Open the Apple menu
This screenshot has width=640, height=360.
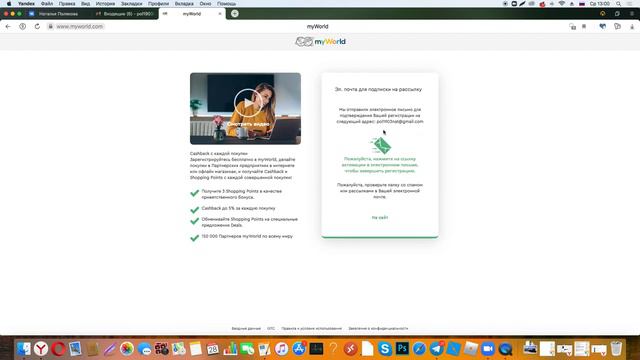9,4
